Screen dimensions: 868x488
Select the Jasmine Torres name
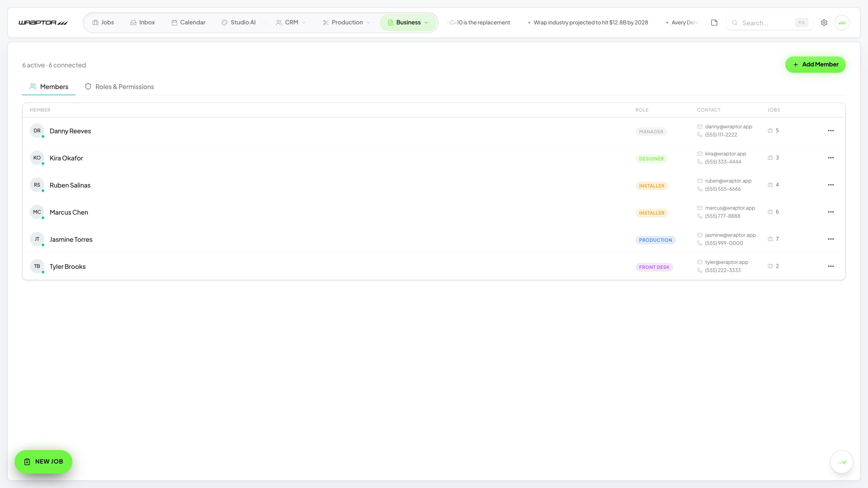(x=71, y=239)
